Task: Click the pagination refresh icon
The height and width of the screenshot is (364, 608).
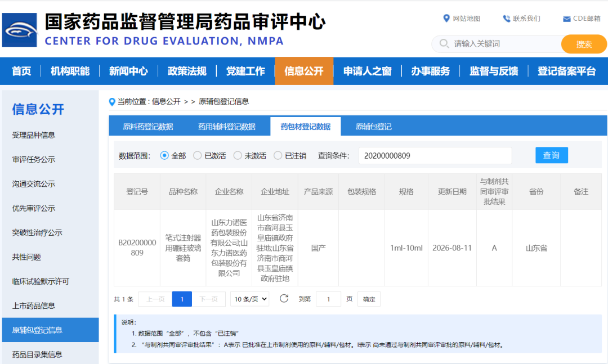Action: (x=284, y=298)
